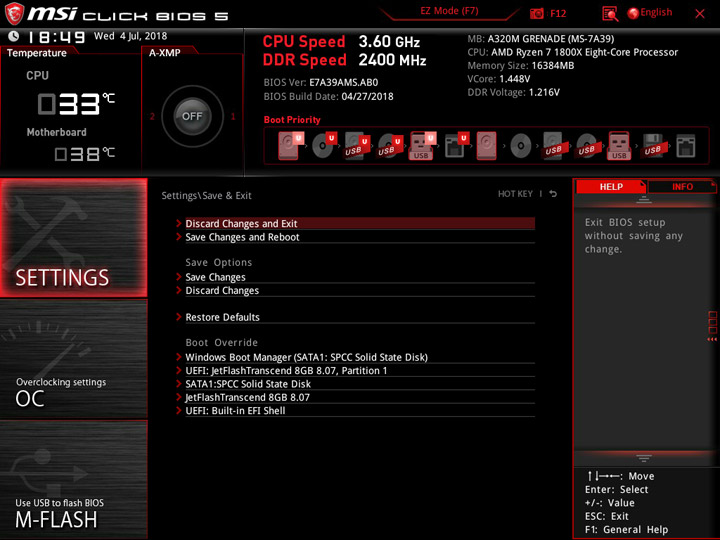Open the SETTINGS tile with wrench and hammer

(x=74, y=238)
